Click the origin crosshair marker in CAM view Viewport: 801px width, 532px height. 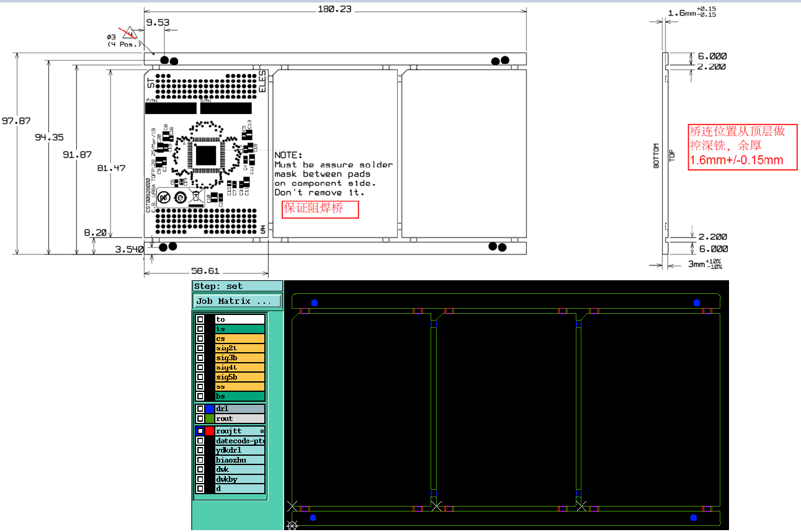pyautogui.click(x=292, y=525)
